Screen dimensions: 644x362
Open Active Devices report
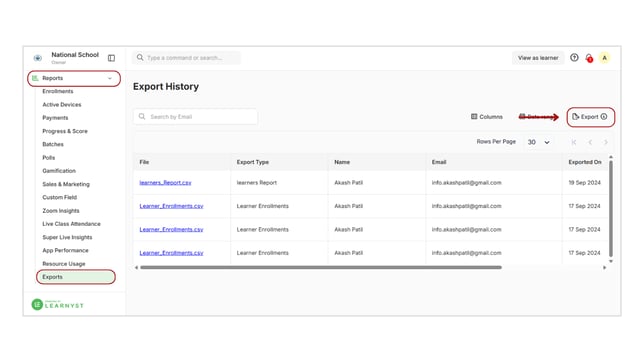tap(62, 105)
